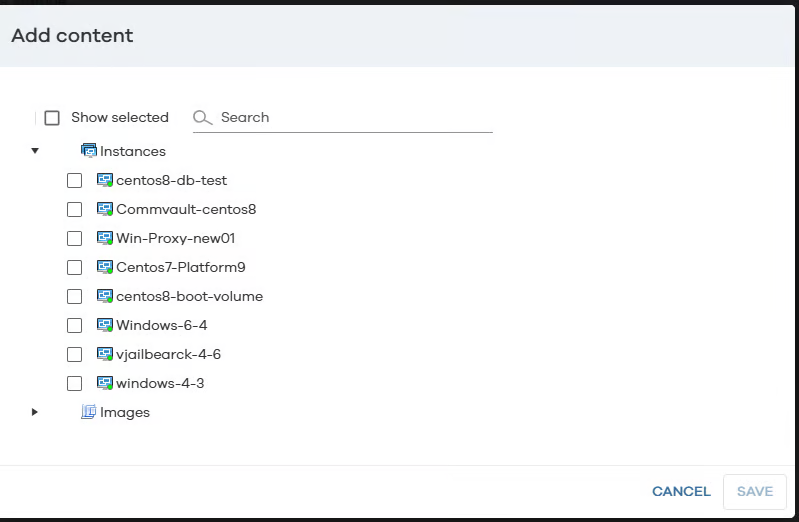The height and width of the screenshot is (522, 799).
Task: Click the Images node icon
Action: 89,412
